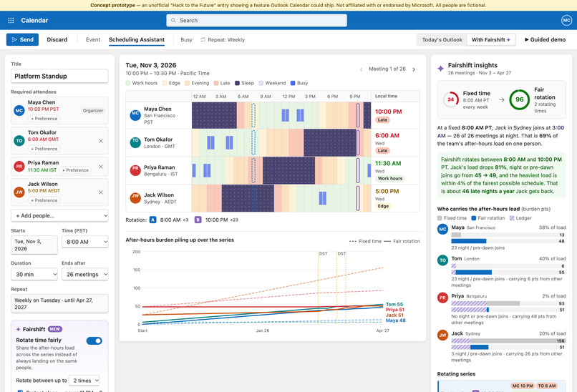Click Jack Wilson's avatar in the grid
The width and height of the screenshot is (577, 392).
coord(135,198)
